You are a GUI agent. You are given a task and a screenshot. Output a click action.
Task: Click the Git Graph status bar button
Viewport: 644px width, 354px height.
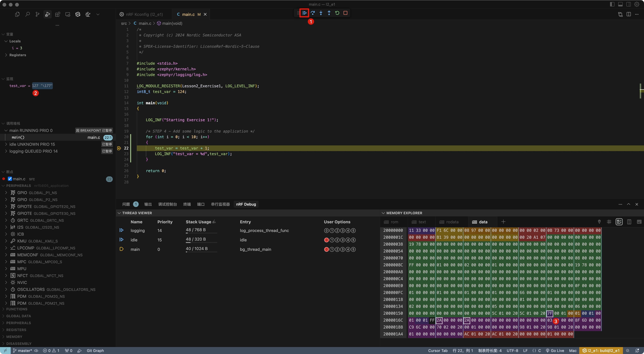point(95,351)
